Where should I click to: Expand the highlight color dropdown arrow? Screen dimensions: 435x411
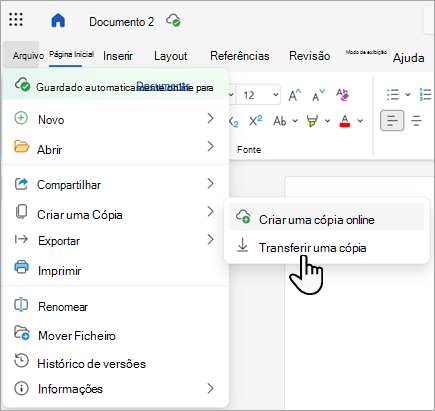(x=327, y=121)
